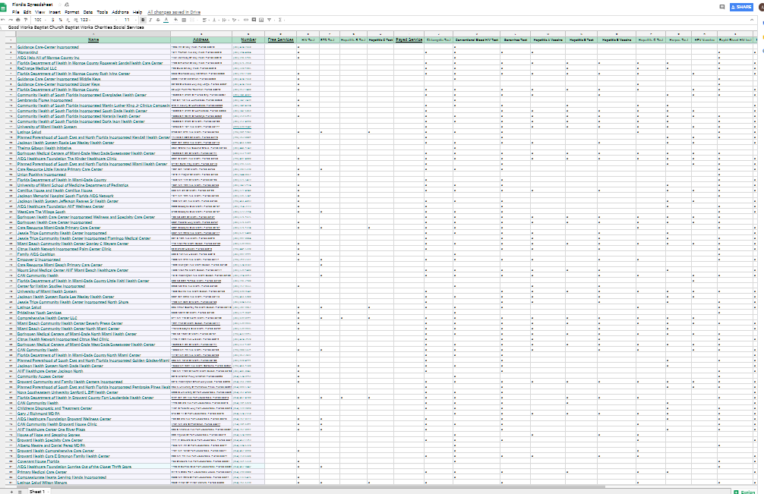
Task: Open the text rotation dropdown
Action: 235,20
